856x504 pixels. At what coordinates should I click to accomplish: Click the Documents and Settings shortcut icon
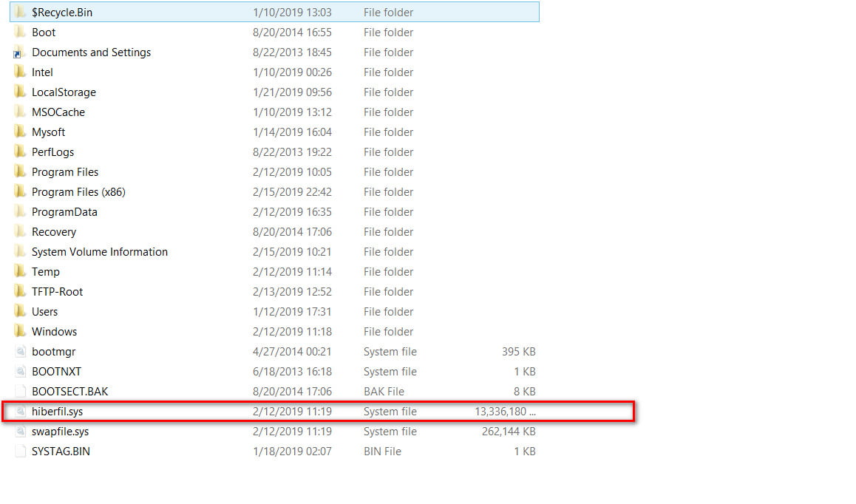tap(20, 52)
